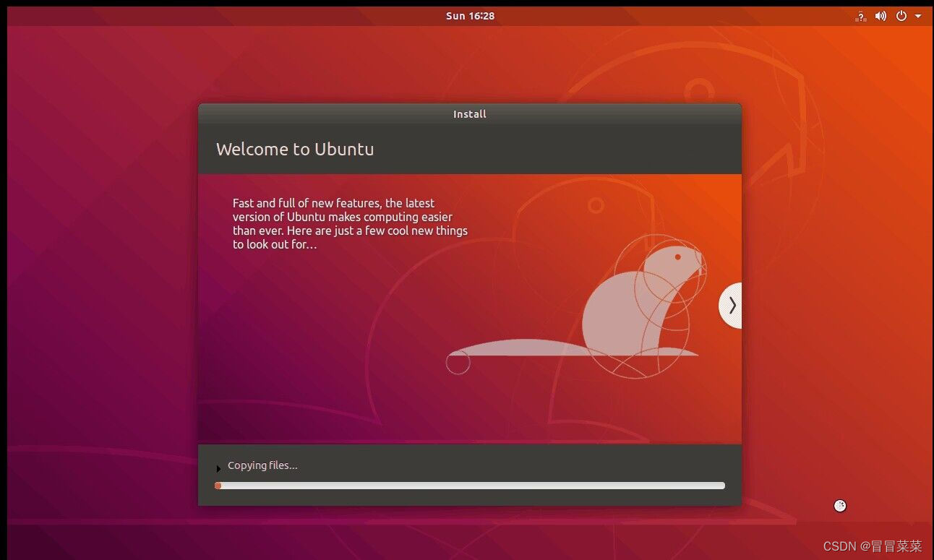Click the Copying files status text
Viewport: 934px width, 560px height.
click(262, 465)
